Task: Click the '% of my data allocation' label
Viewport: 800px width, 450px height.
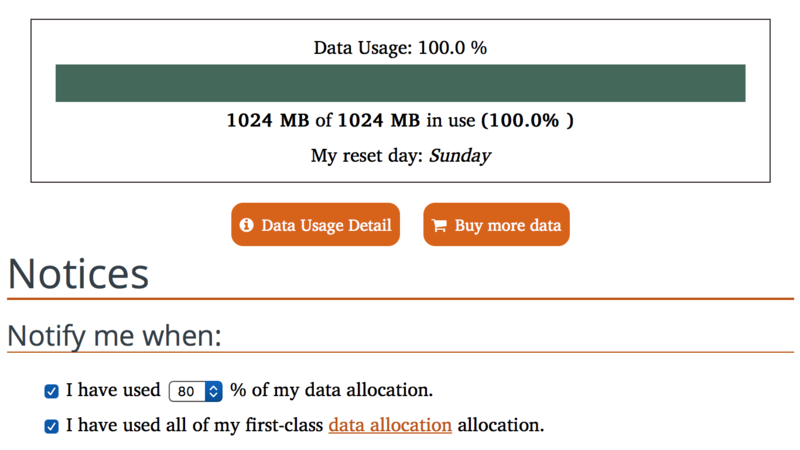Action: pos(331,390)
